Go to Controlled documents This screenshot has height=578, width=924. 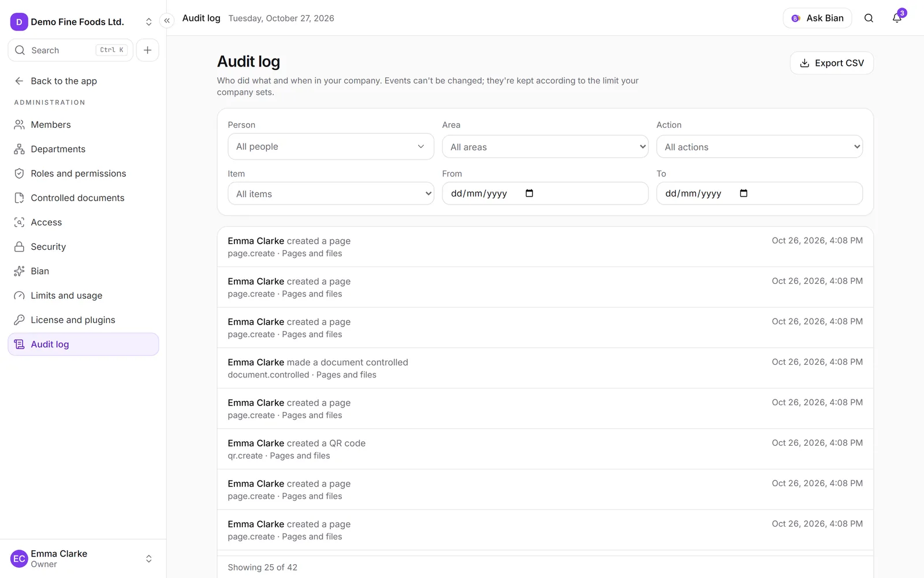pos(83,198)
